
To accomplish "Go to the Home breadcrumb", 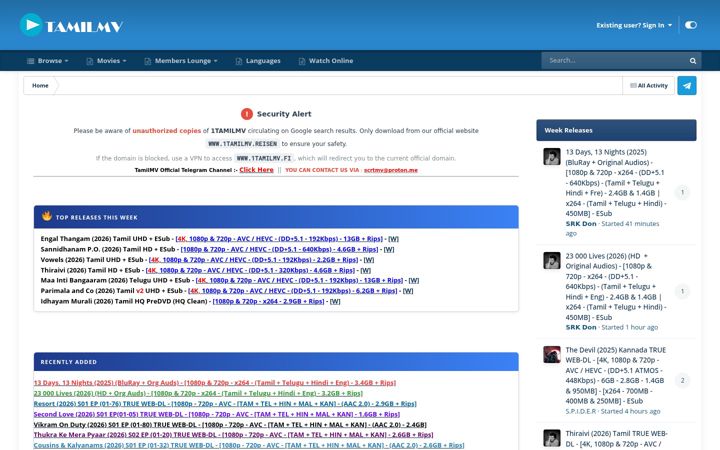I will click(40, 85).
